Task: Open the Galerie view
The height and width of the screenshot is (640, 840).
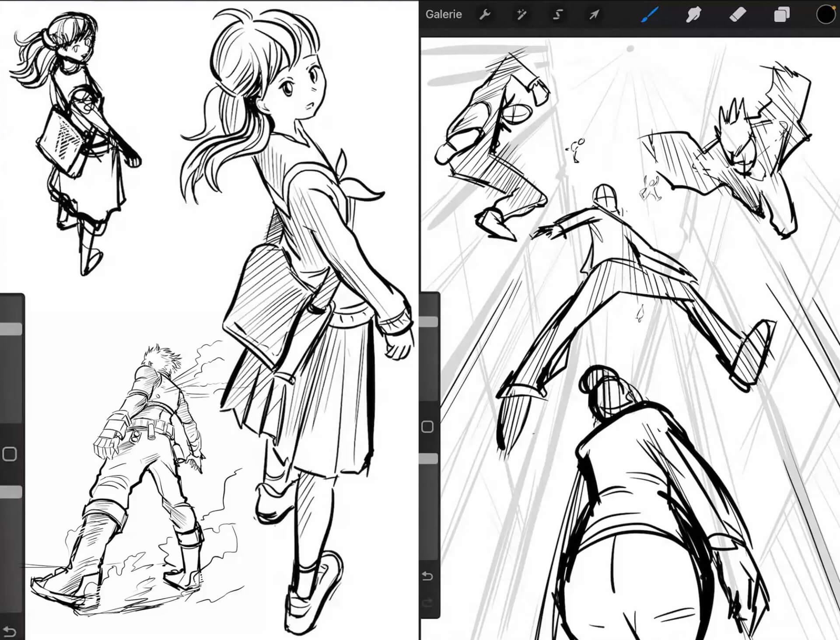Action: pyautogui.click(x=443, y=14)
